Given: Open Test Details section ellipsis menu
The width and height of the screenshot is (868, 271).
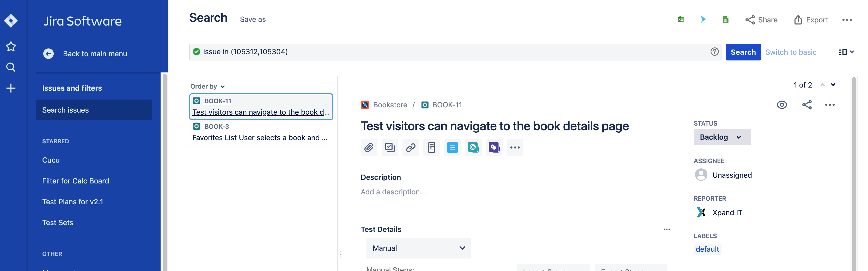Looking at the screenshot, I should pos(667,229).
